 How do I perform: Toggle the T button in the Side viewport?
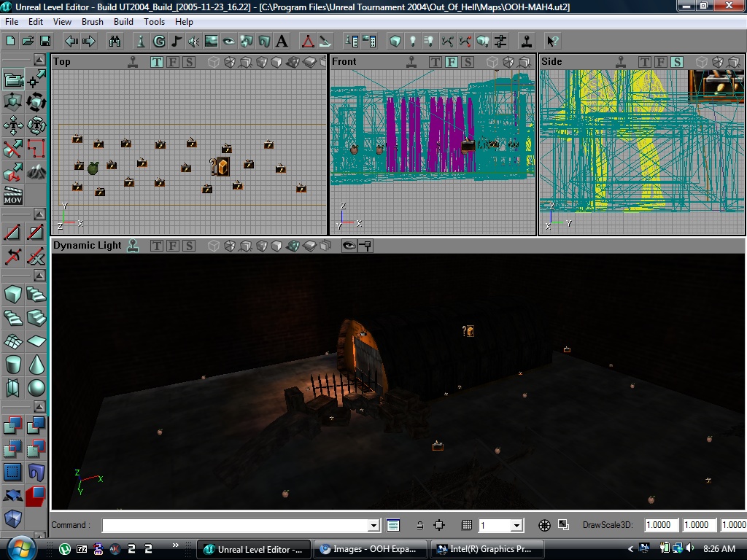coord(644,62)
